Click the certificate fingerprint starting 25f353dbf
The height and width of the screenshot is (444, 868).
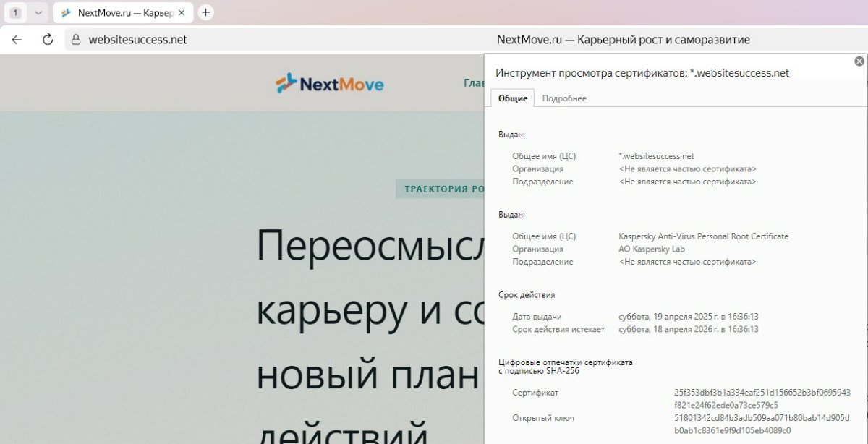pos(762,398)
